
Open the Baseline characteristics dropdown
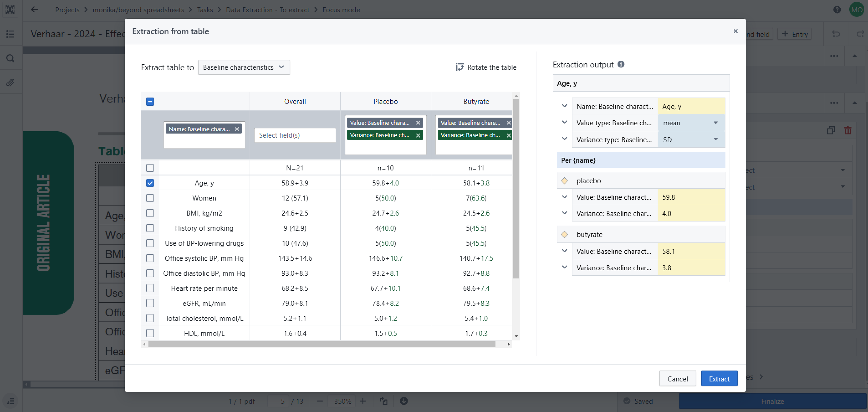[x=244, y=67]
